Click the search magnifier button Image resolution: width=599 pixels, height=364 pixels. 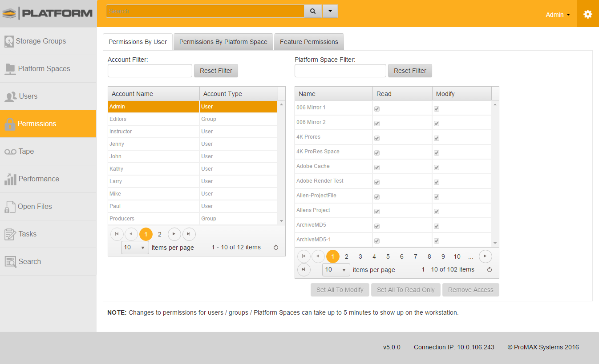point(313,11)
